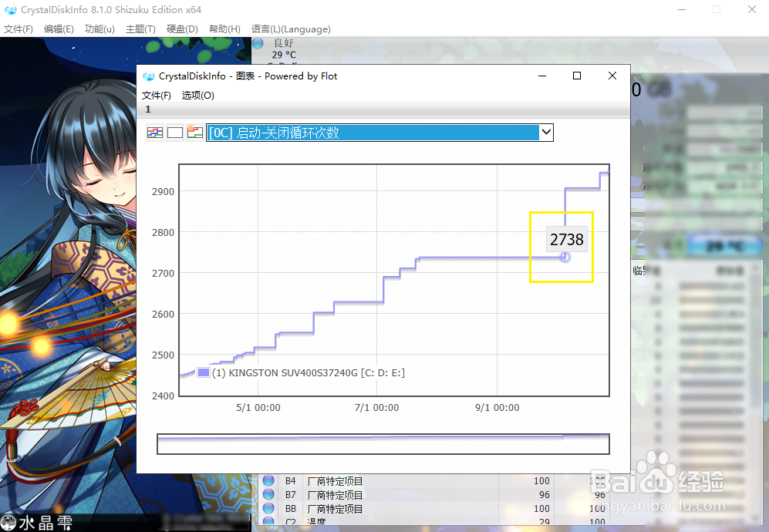Screen dimensions: 769x532
Task: Open the 功能(u) menu
Action: pyautogui.click(x=99, y=29)
